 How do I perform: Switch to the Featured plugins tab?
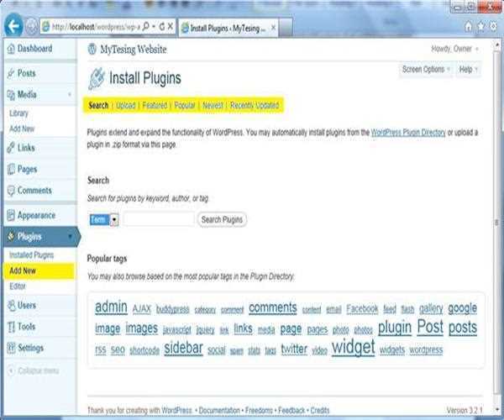pyautogui.click(x=154, y=106)
